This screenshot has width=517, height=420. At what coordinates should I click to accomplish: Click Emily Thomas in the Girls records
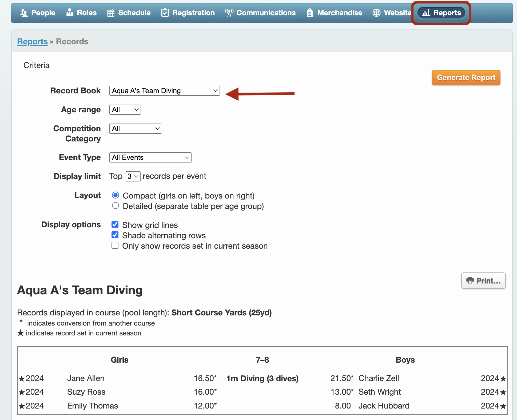[x=93, y=406]
